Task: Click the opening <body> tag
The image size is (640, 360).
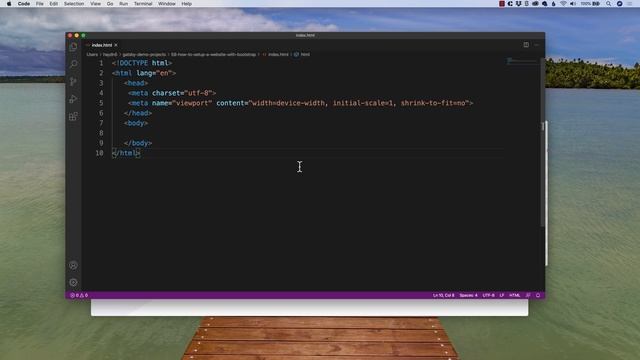Action: (136, 123)
